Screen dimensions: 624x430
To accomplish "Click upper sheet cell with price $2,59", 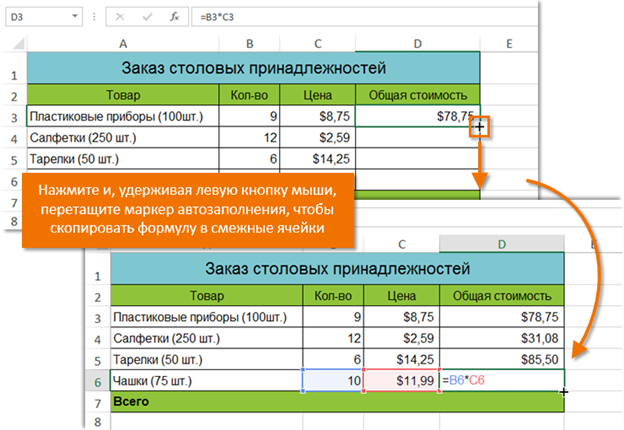I will pos(318,138).
